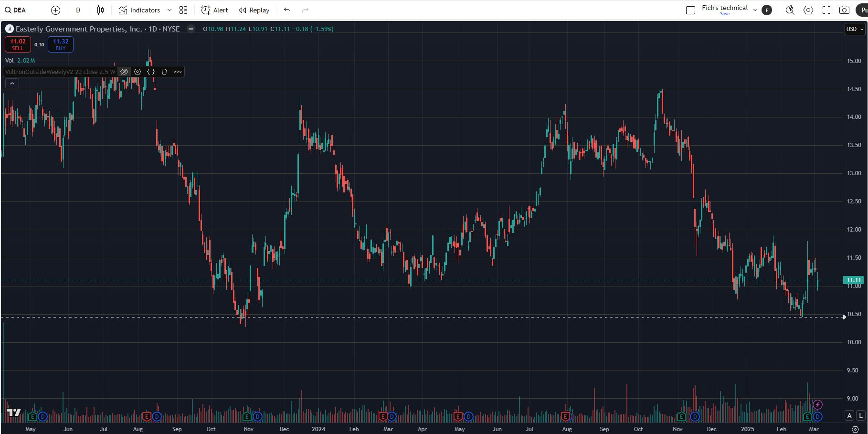Toggle log scale L button
The width and height of the screenshot is (868, 434).
[861, 416]
